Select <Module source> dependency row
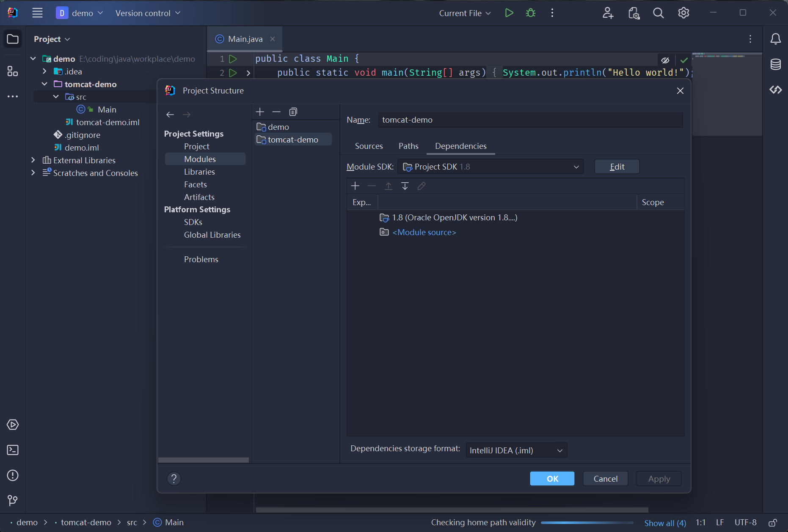The image size is (788, 532). point(515,232)
